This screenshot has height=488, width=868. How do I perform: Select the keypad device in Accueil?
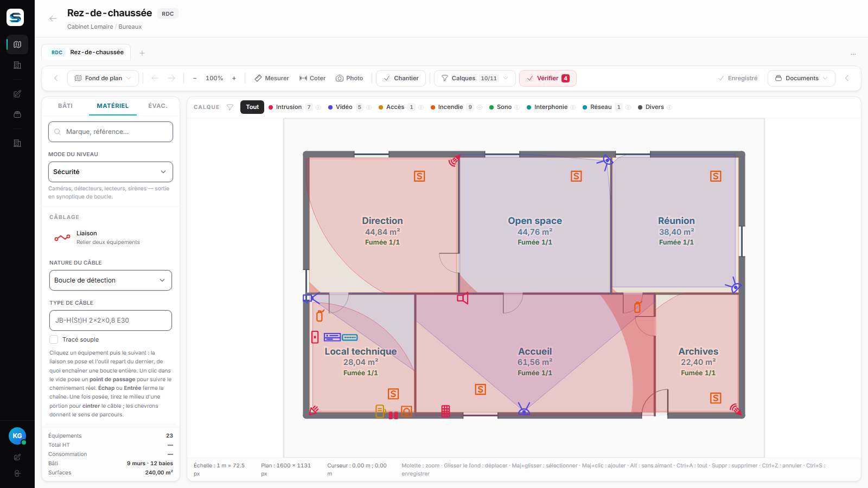pos(445,411)
